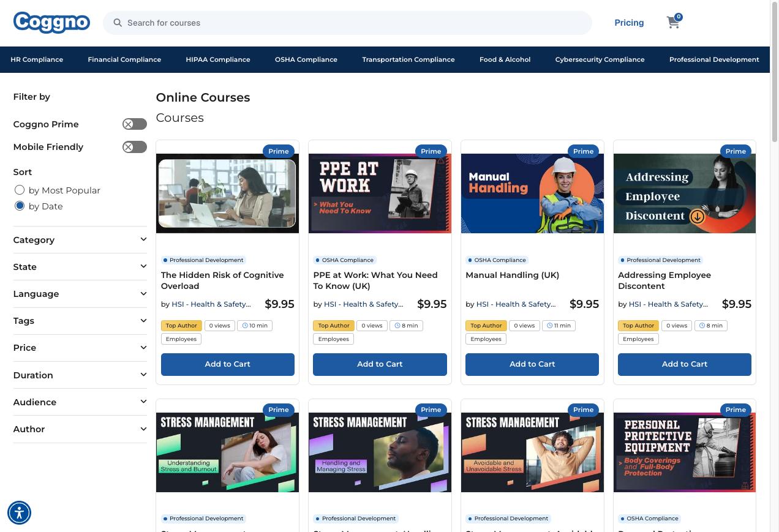Click OSHA Compliance label on Manual Handling card
779x532 pixels.
(495, 260)
